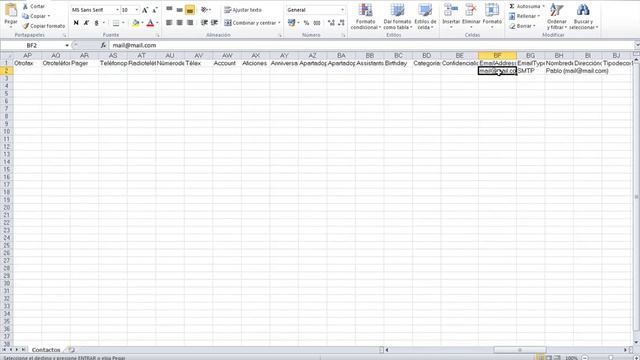The image size is (640, 360).
Task: Apply accounting number format icon
Action: [291, 23]
